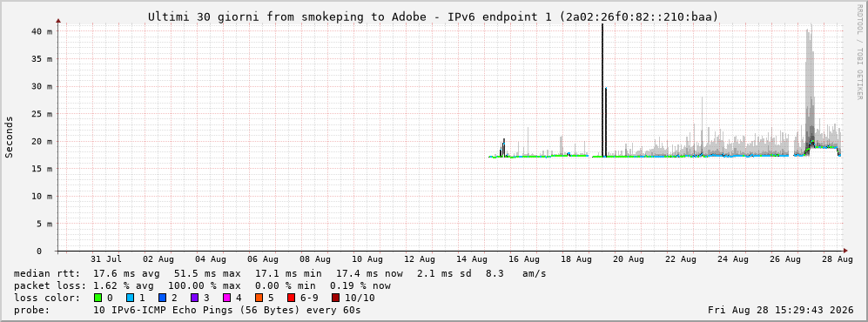
Task: Click the magenta loss 4 swatch
Action: click(226, 299)
